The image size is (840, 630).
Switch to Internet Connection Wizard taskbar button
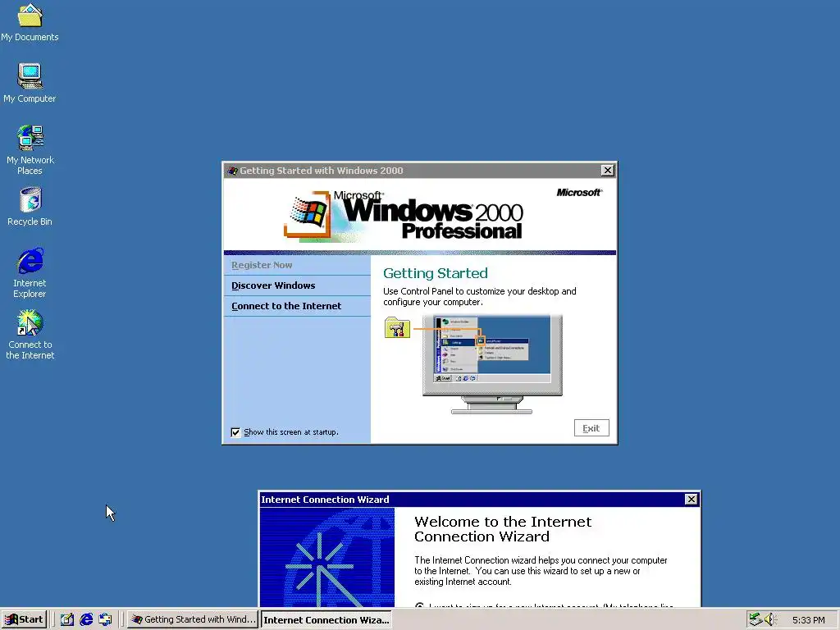pyautogui.click(x=326, y=619)
